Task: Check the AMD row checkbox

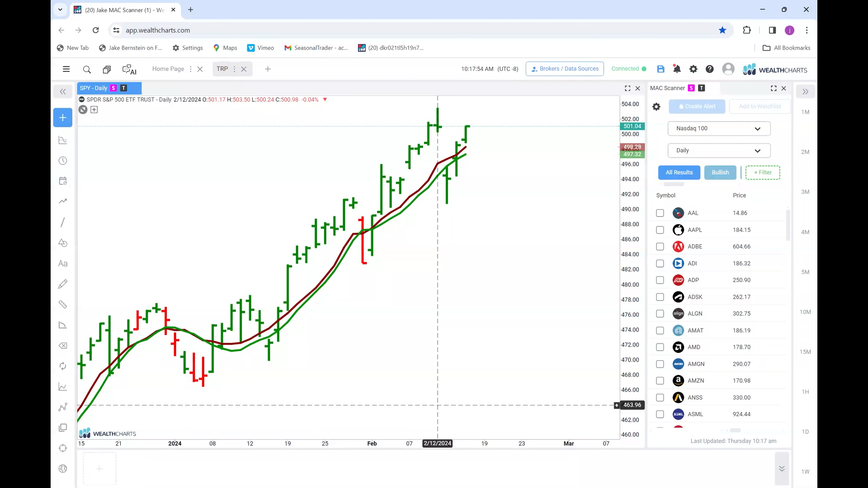Action: [x=660, y=347]
